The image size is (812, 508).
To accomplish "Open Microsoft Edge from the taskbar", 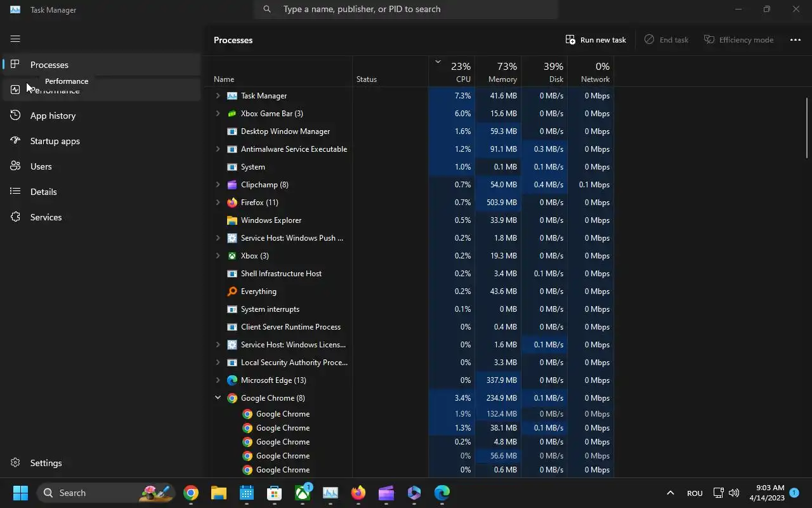I will 442,493.
